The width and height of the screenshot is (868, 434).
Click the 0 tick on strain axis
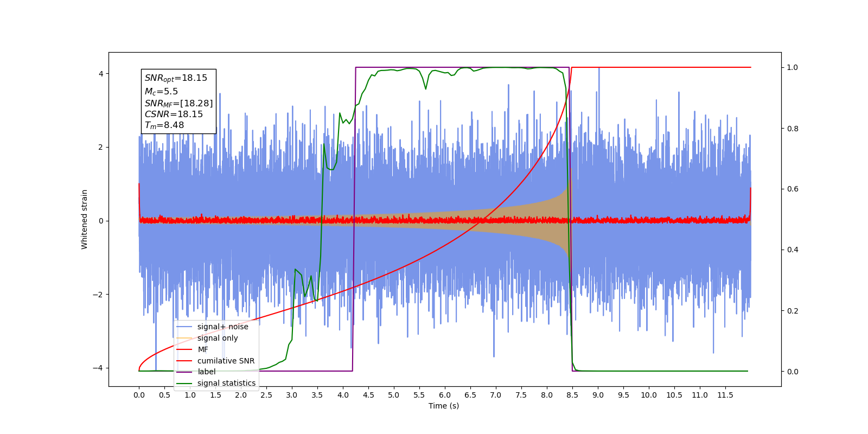tap(101, 221)
